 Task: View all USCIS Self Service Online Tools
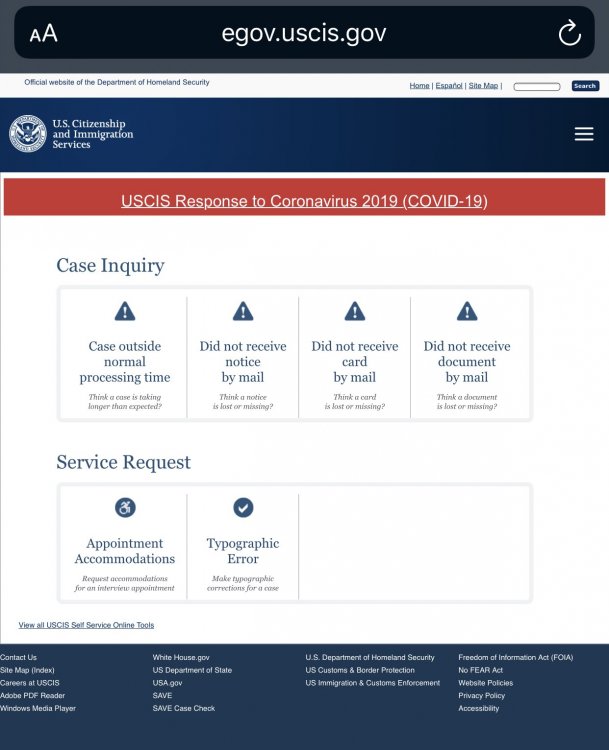(86, 625)
